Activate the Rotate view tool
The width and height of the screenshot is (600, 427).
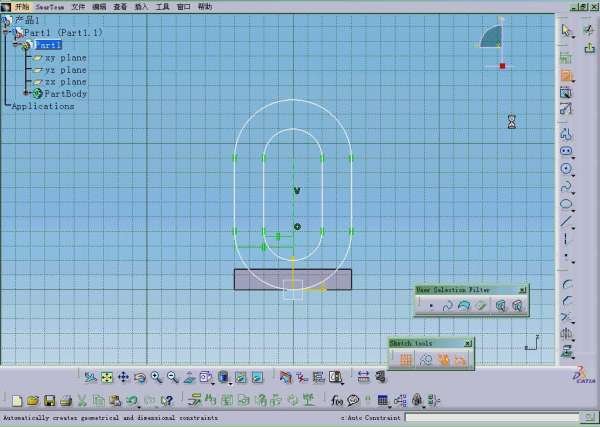tap(140, 377)
